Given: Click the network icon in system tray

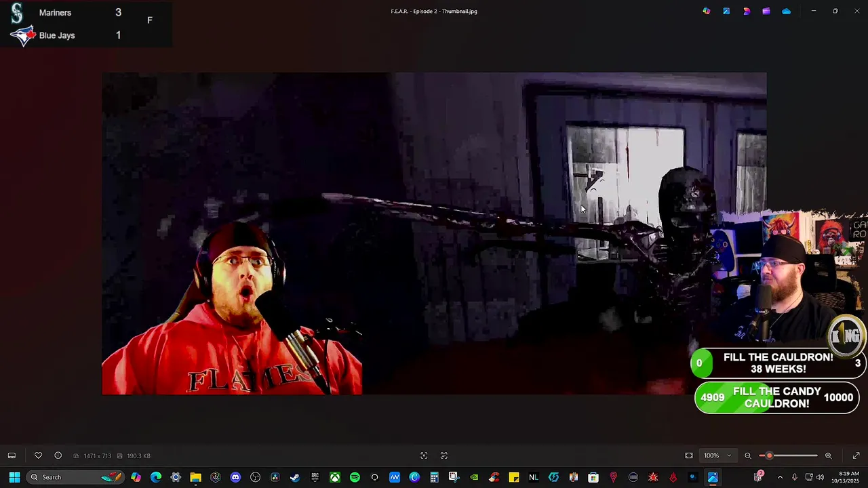Looking at the screenshot, I should point(809,477).
